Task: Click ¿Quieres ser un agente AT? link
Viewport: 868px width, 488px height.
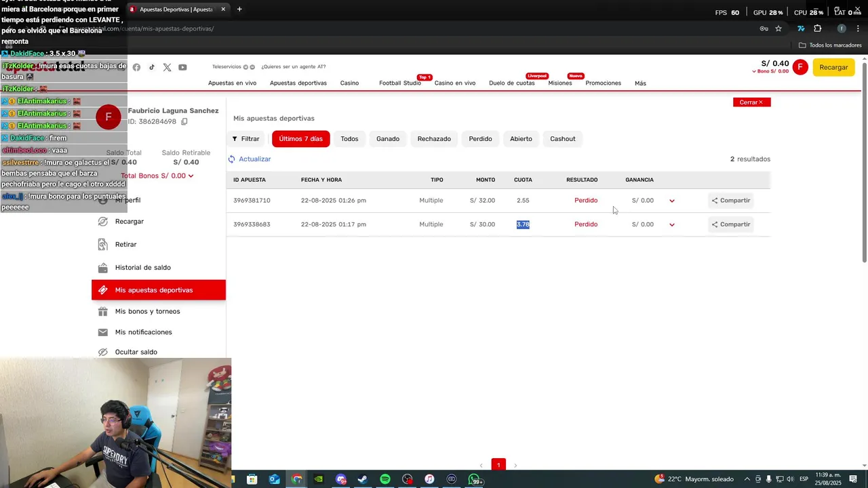Action: (x=294, y=67)
